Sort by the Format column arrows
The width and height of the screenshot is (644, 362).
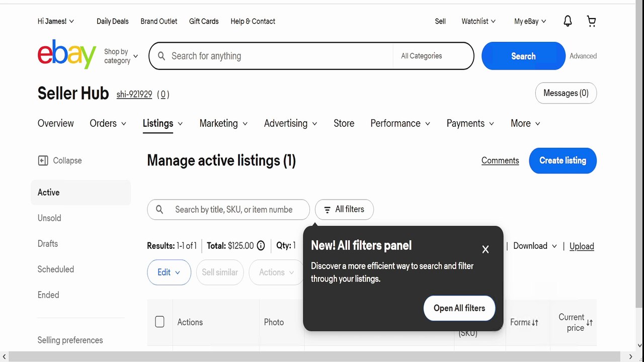535,323
